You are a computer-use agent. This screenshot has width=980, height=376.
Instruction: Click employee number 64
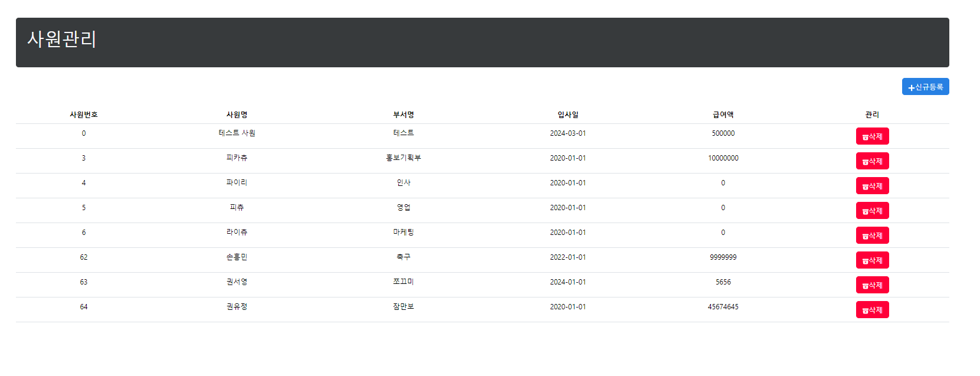[x=84, y=307]
